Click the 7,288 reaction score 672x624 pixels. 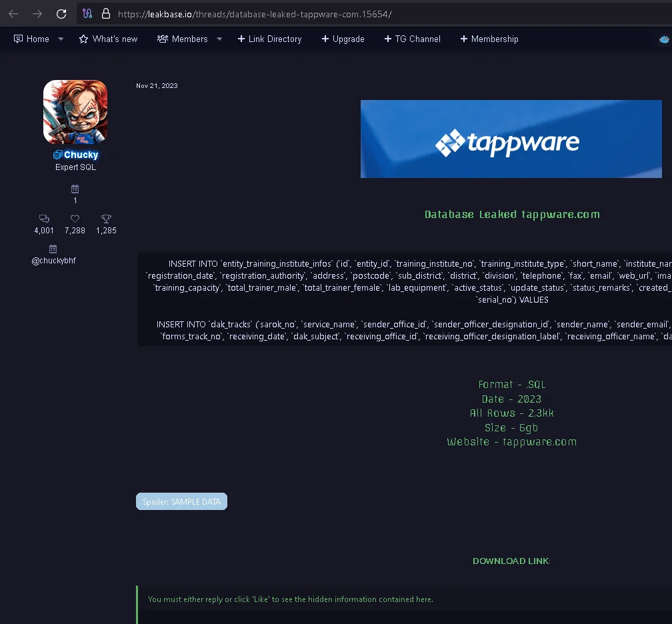[x=75, y=231]
